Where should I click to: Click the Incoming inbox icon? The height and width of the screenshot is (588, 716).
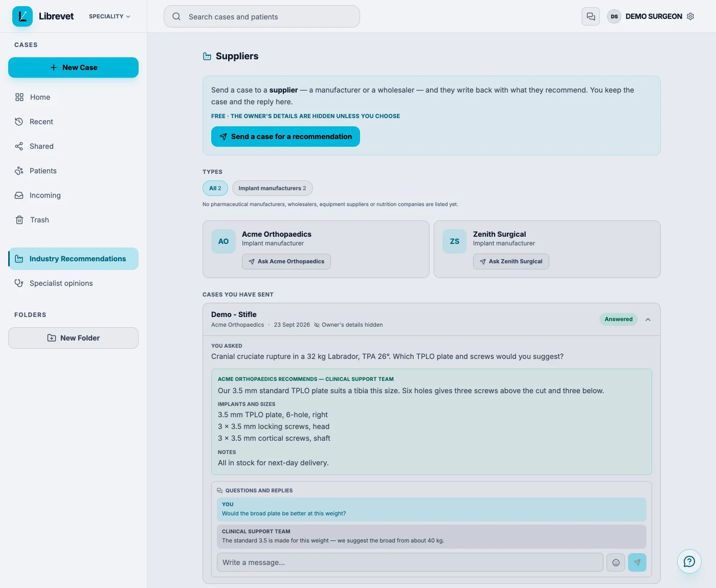19,195
